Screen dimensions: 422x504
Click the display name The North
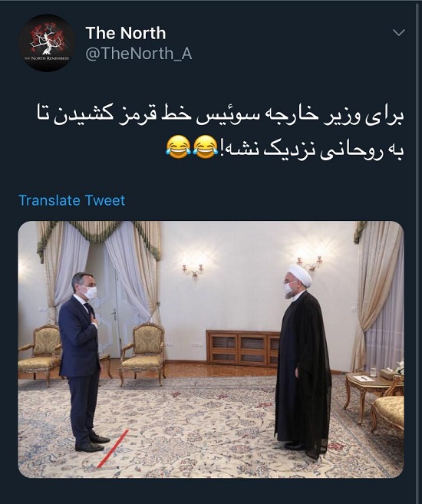(x=126, y=33)
